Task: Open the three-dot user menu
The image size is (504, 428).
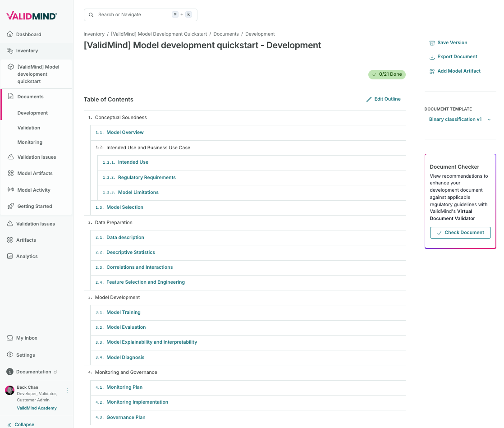Action: coord(67,391)
